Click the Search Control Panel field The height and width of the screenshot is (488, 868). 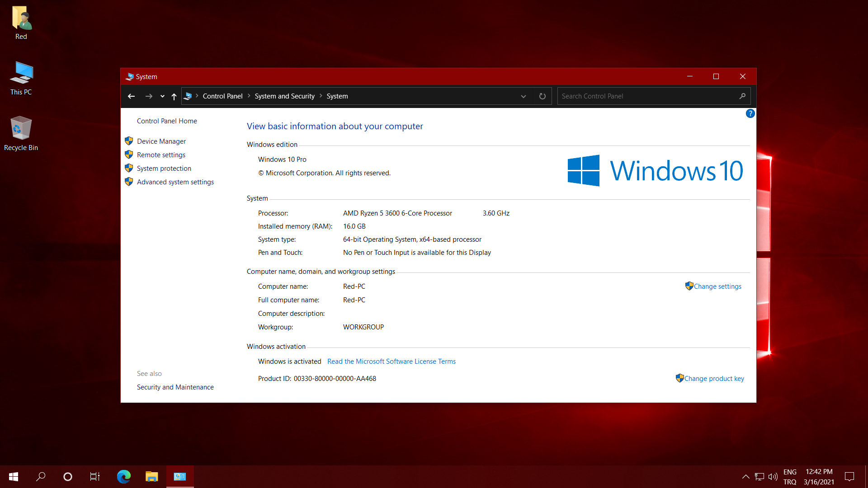tap(646, 96)
